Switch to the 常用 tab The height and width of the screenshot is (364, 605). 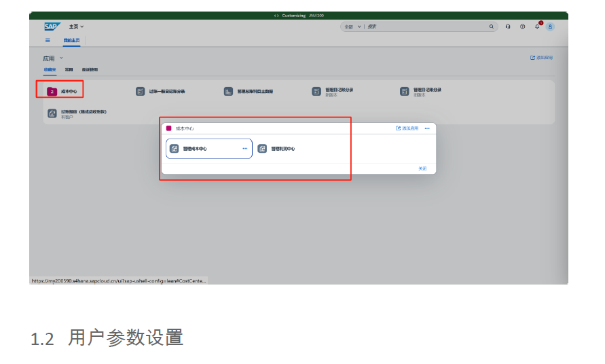pyautogui.click(x=69, y=70)
